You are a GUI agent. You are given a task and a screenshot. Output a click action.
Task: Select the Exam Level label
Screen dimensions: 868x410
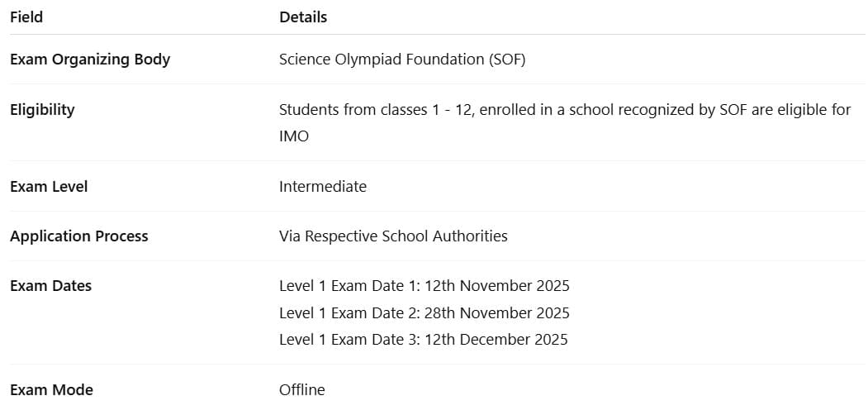(x=49, y=187)
